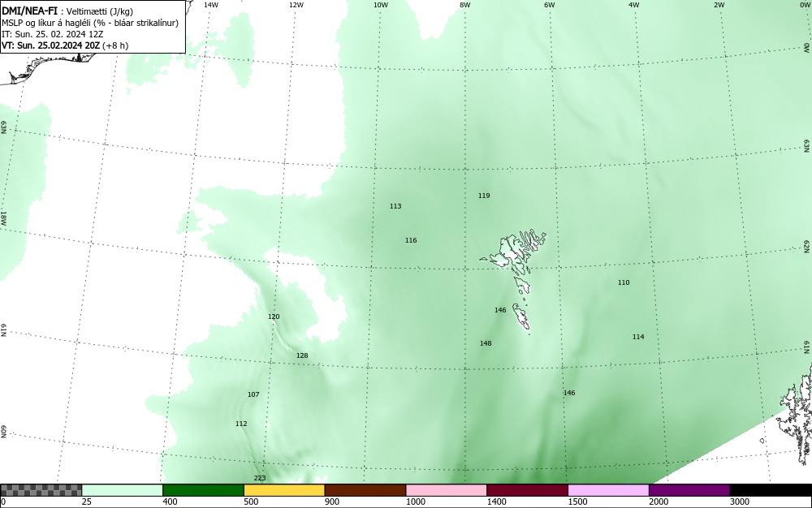
Task: Click the map value 128
Action: coord(302,356)
